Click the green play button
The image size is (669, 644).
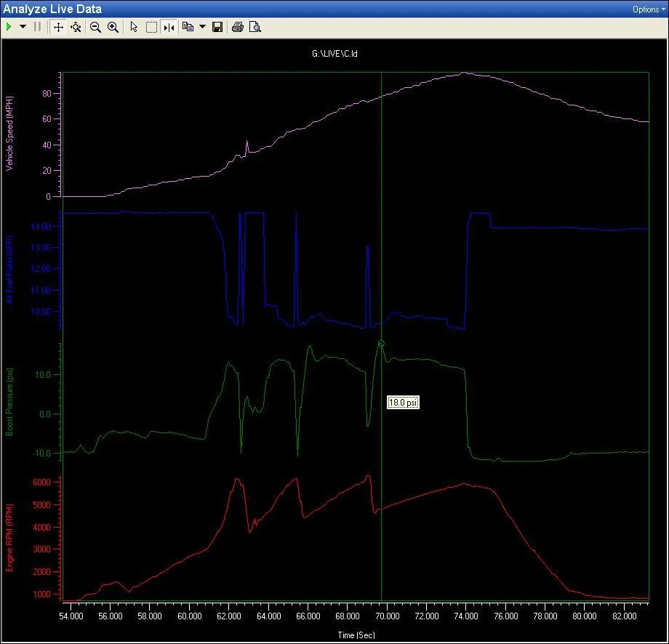(x=9, y=27)
